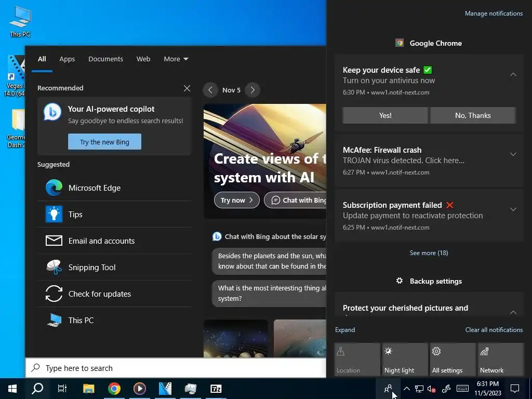
Task: Switch to the Apps search tab
Action: click(67, 59)
